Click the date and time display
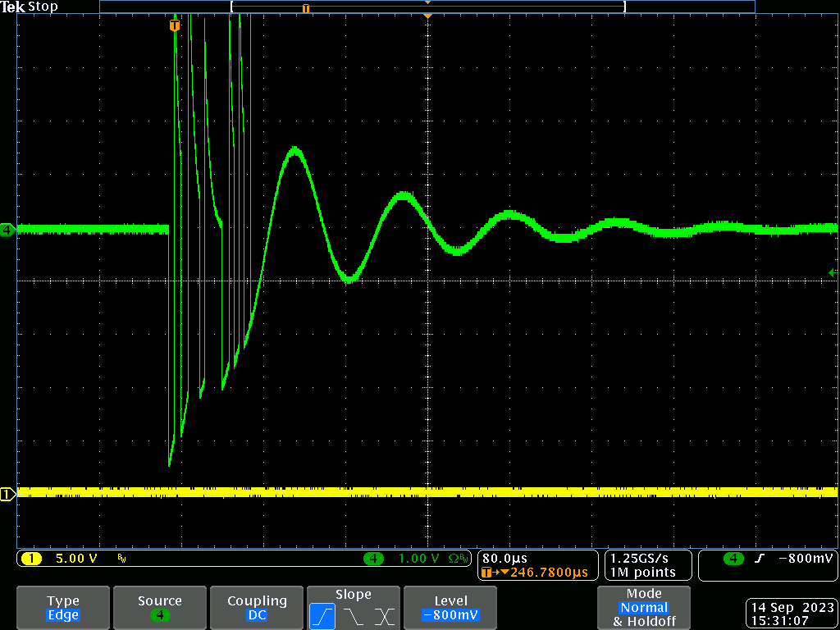 point(792,614)
